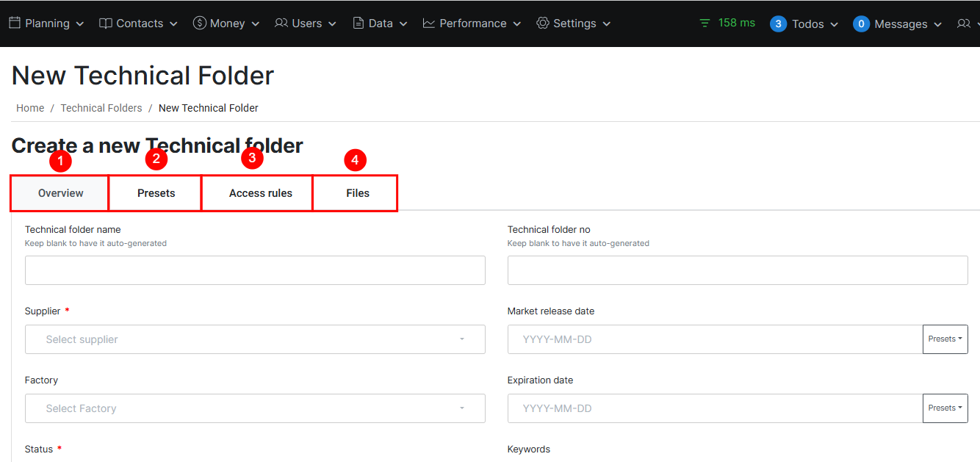Click the Settings gear icon
This screenshot has height=462, width=980.
pyautogui.click(x=543, y=24)
